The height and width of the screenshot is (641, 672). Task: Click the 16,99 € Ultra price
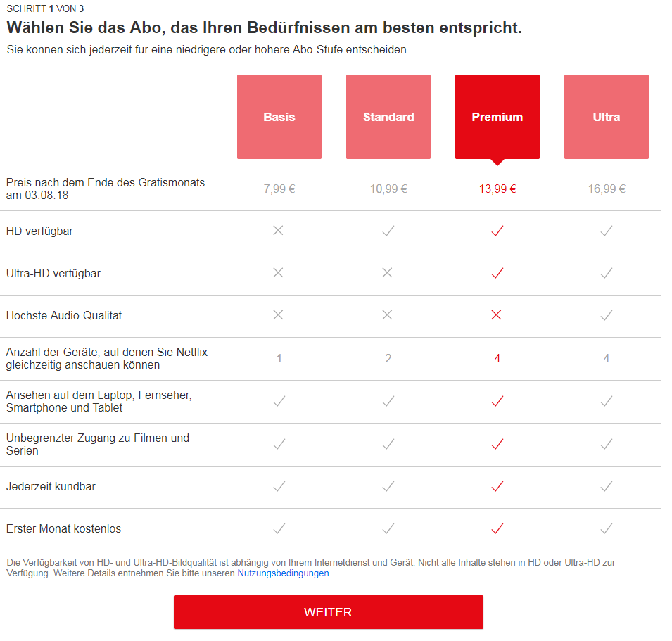pos(607,189)
